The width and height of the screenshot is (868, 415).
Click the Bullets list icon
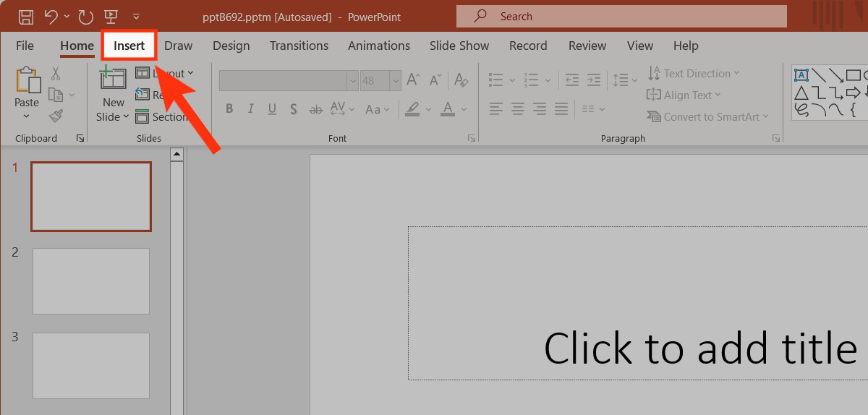point(495,80)
